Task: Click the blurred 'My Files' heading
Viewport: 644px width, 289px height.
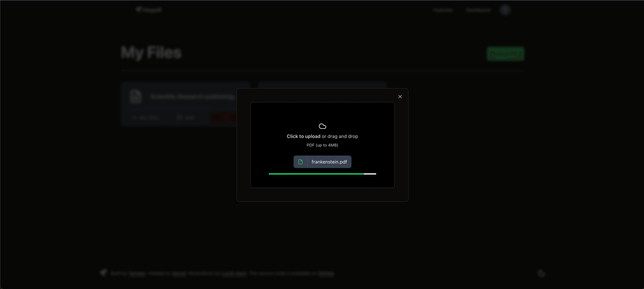Action: coord(151,53)
